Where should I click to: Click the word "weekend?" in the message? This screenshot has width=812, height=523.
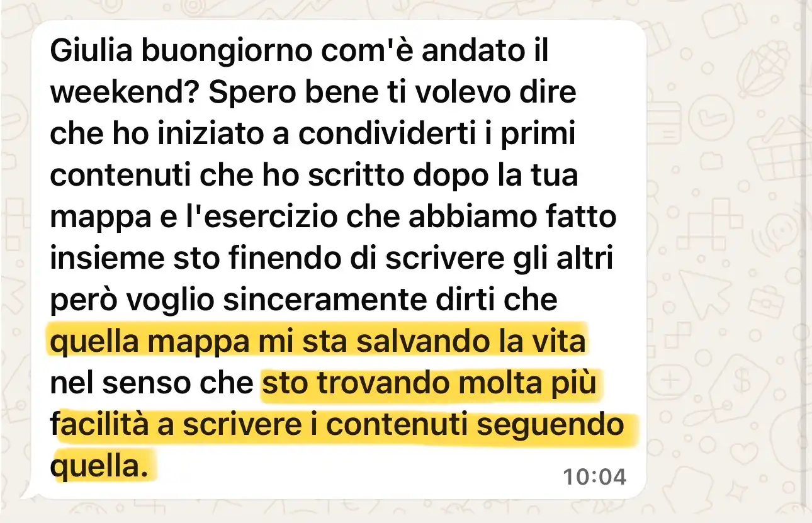coord(125,93)
